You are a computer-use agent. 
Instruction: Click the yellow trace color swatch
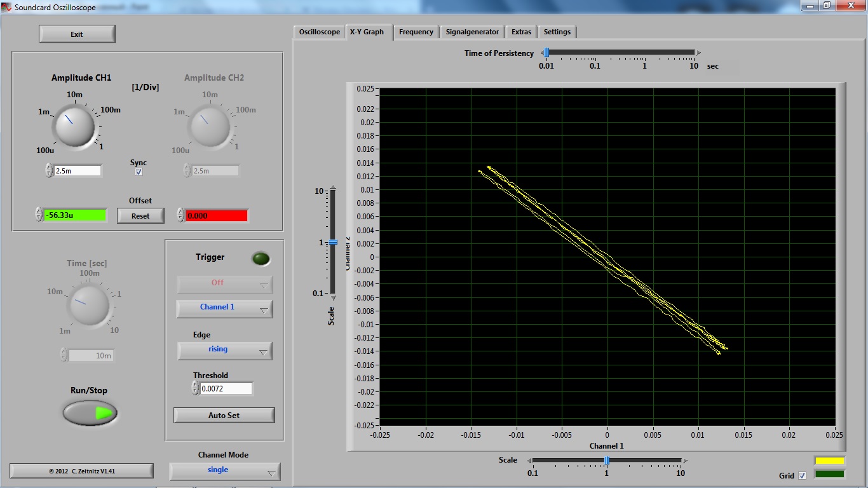[829, 461]
